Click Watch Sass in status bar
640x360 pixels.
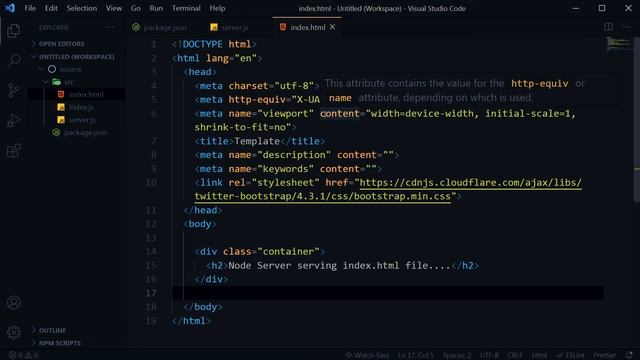(367, 355)
